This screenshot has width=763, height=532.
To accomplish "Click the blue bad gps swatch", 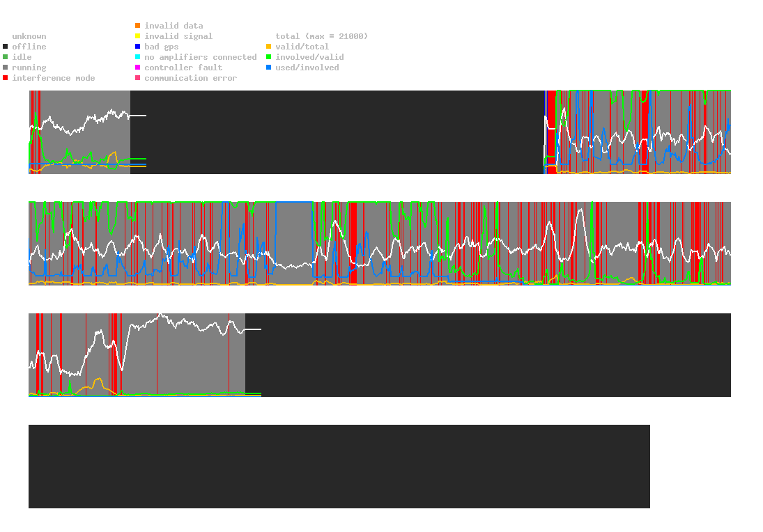I will [138, 47].
